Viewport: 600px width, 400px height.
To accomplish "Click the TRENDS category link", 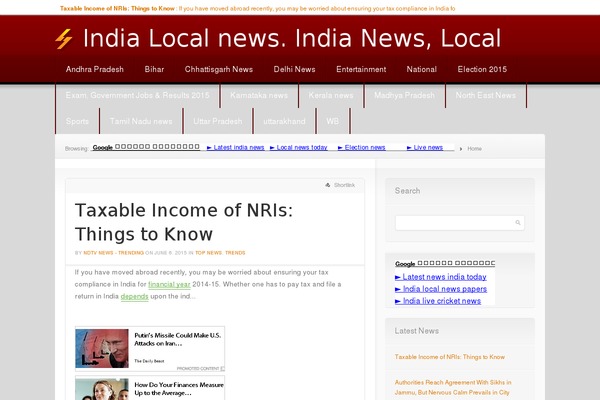I will pyautogui.click(x=235, y=253).
